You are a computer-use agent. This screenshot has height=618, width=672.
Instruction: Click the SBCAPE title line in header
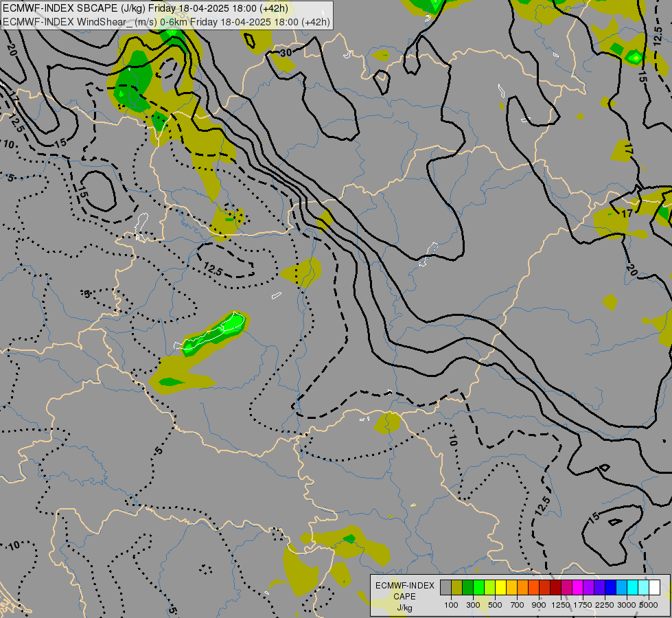(x=146, y=8)
